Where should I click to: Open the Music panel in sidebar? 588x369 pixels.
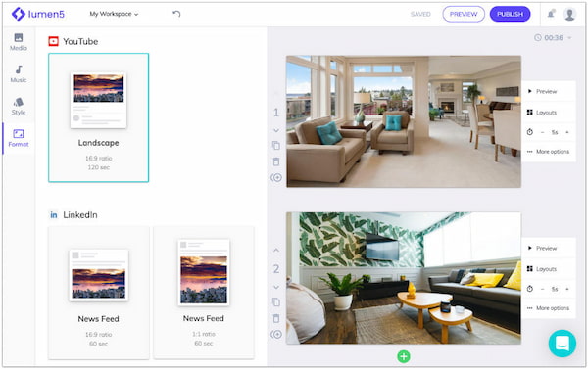pos(19,73)
